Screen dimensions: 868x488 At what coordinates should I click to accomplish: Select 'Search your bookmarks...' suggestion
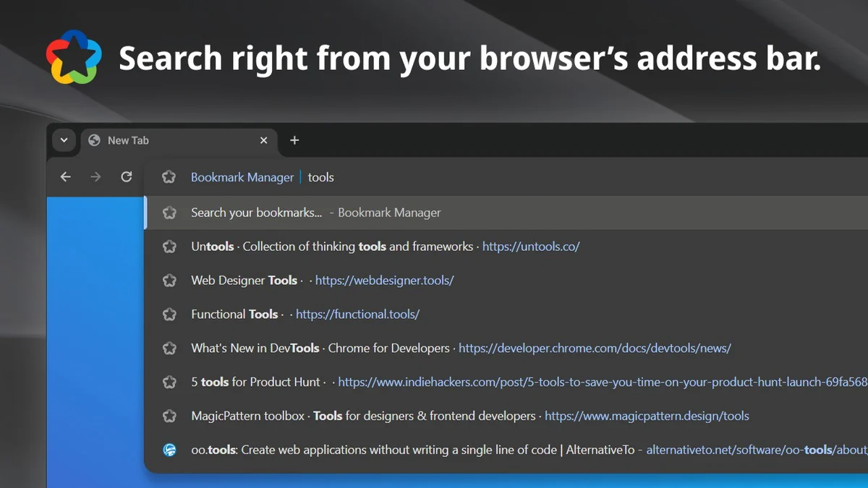(x=256, y=213)
